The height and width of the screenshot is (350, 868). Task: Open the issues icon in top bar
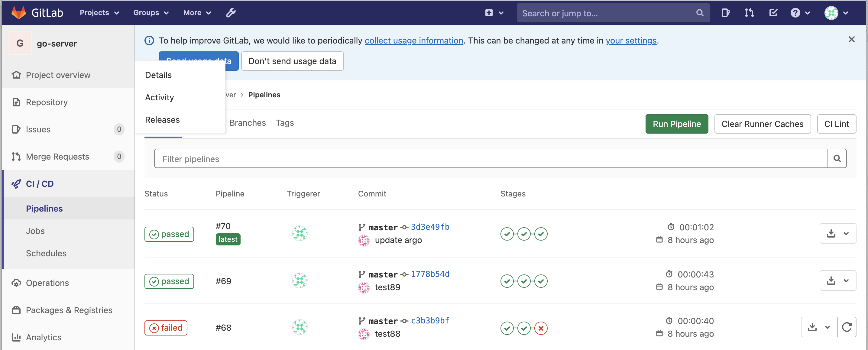(725, 13)
